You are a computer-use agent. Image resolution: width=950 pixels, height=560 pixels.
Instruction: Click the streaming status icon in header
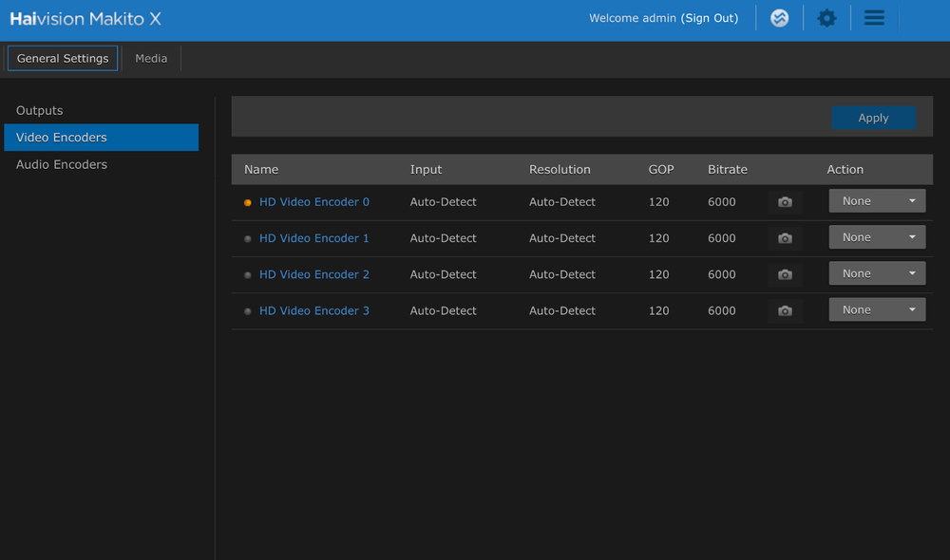pyautogui.click(x=779, y=18)
